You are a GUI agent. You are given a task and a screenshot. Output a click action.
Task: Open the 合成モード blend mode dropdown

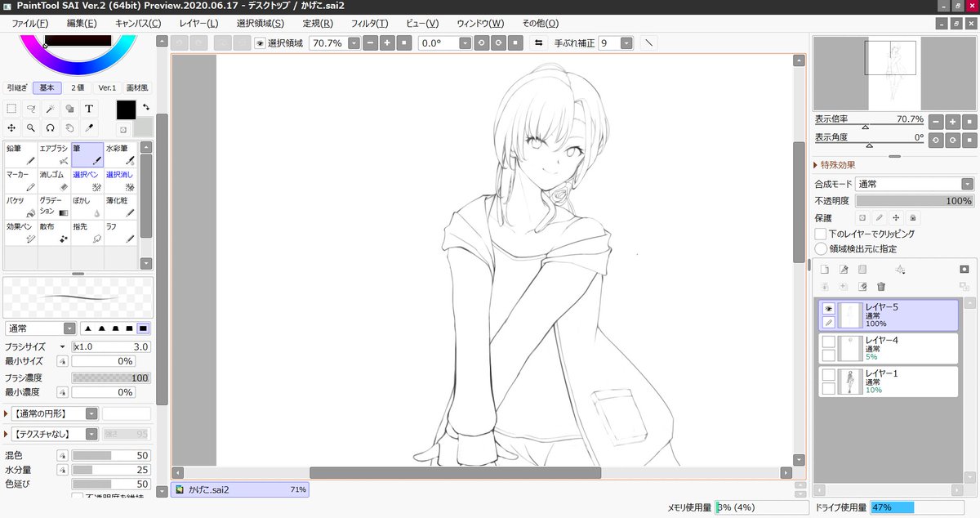(968, 184)
